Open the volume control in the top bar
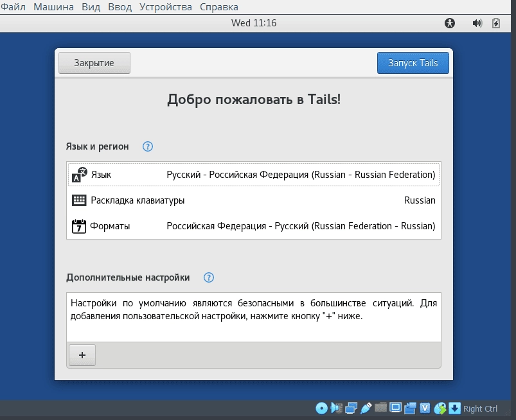The height and width of the screenshot is (420, 516). tap(477, 23)
